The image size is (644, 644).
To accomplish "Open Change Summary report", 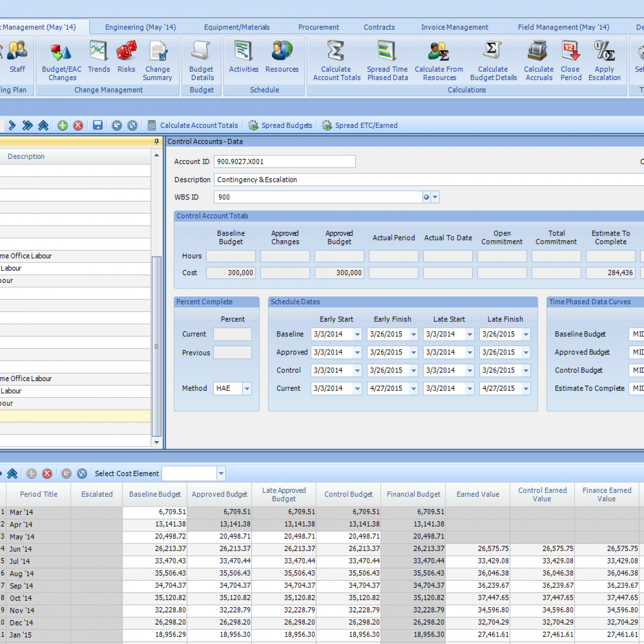I will tap(158, 61).
